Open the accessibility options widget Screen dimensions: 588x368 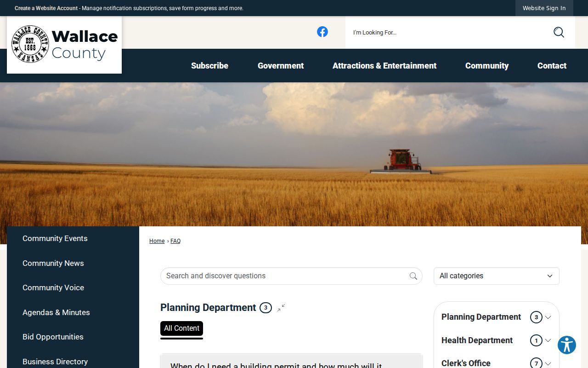pyautogui.click(x=567, y=345)
